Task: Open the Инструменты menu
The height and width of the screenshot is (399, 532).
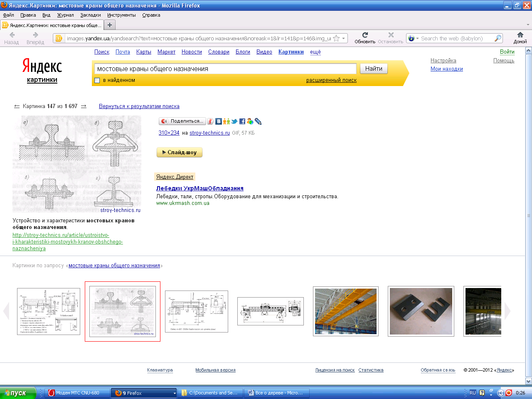Action: pos(121,15)
